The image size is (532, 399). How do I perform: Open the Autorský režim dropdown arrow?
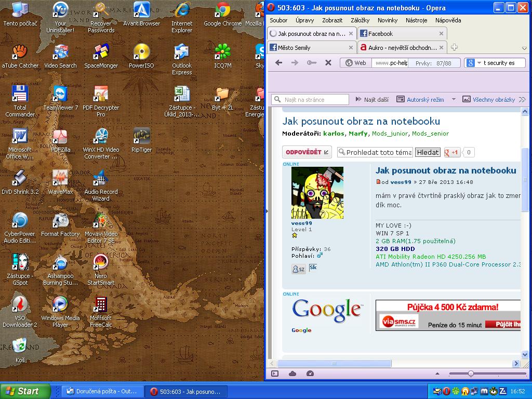454,99
